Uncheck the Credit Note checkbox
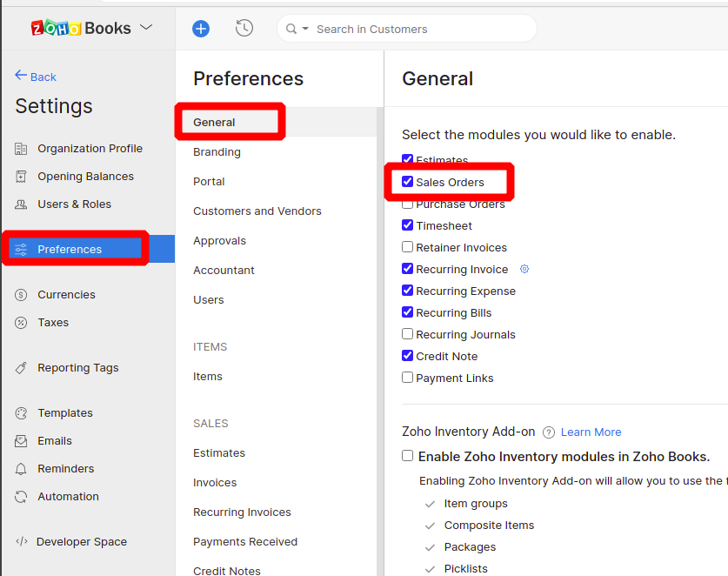Image resolution: width=728 pixels, height=576 pixels. (407, 355)
